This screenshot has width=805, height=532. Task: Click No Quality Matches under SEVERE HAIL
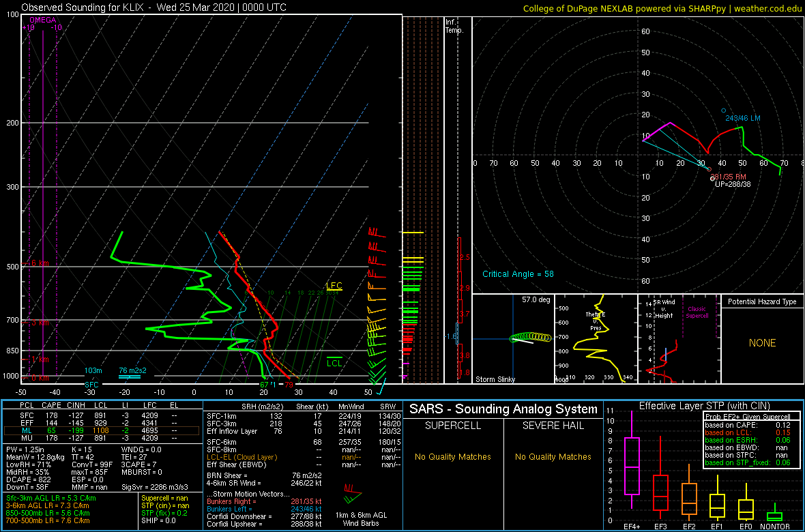tap(553, 456)
